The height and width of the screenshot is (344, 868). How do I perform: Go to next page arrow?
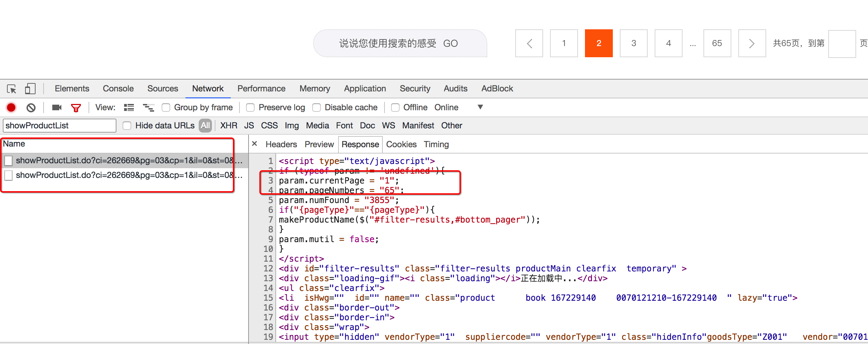tap(752, 43)
